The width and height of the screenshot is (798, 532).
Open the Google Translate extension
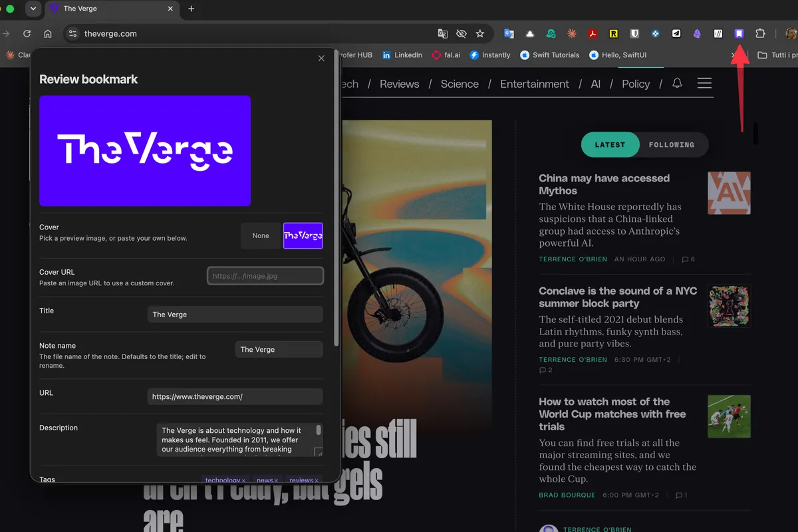[x=509, y=33]
